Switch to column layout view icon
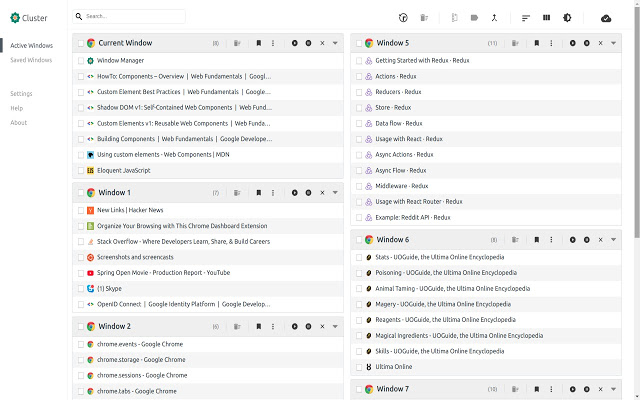640x400 pixels. [547, 17]
